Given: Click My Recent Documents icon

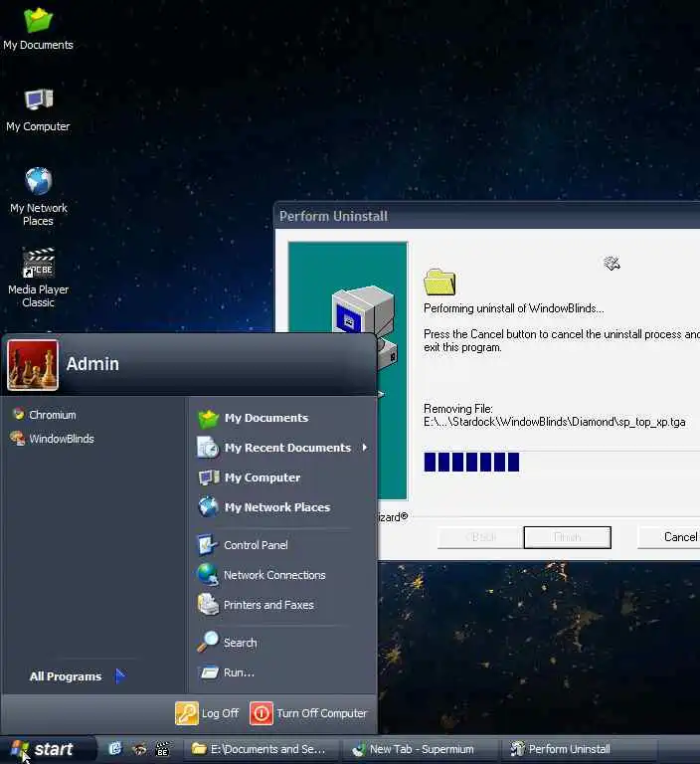Looking at the screenshot, I should click(208, 448).
